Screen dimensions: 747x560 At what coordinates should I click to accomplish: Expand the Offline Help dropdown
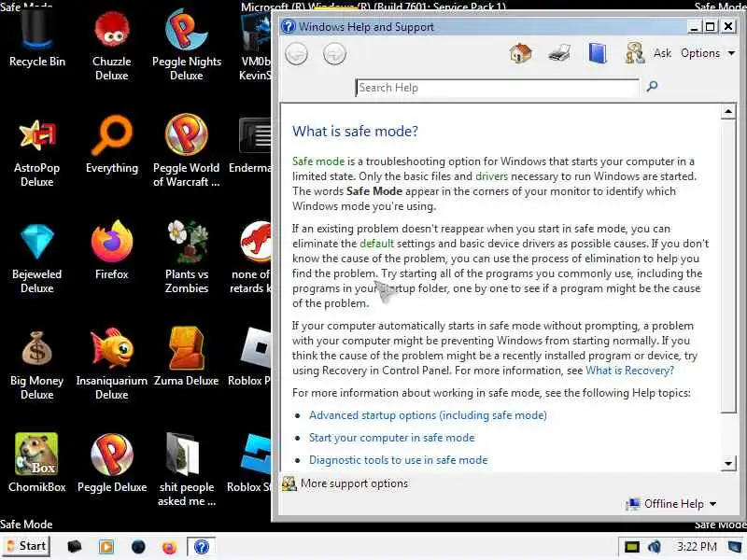671,503
